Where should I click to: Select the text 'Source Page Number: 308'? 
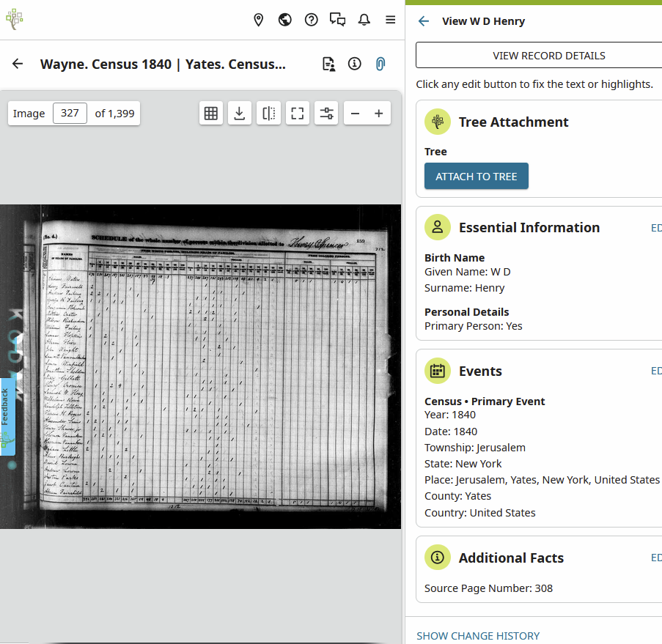coord(488,588)
